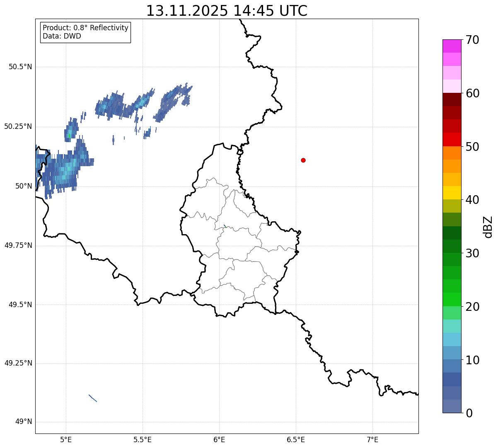The image size is (498, 448).
Task: Click the colorbar tick value 40
Action: click(x=472, y=200)
